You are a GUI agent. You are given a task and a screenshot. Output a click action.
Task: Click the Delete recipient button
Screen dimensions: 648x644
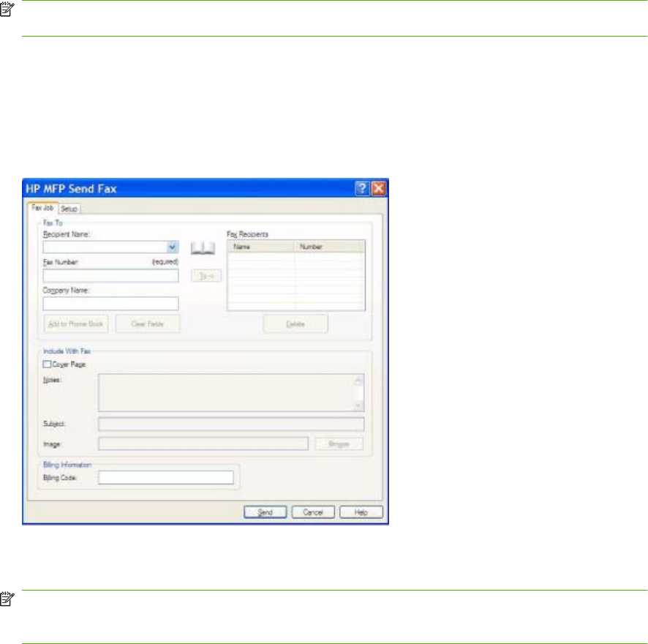[x=295, y=324]
